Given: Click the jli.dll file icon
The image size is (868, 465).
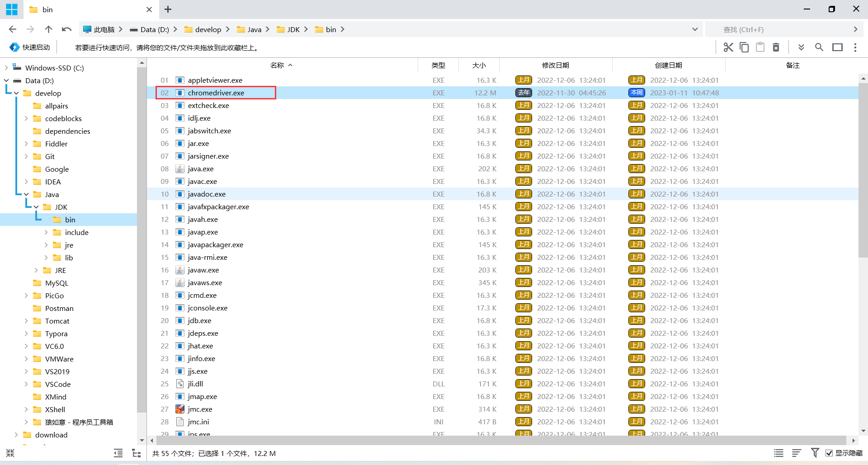Looking at the screenshot, I should point(179,384).
